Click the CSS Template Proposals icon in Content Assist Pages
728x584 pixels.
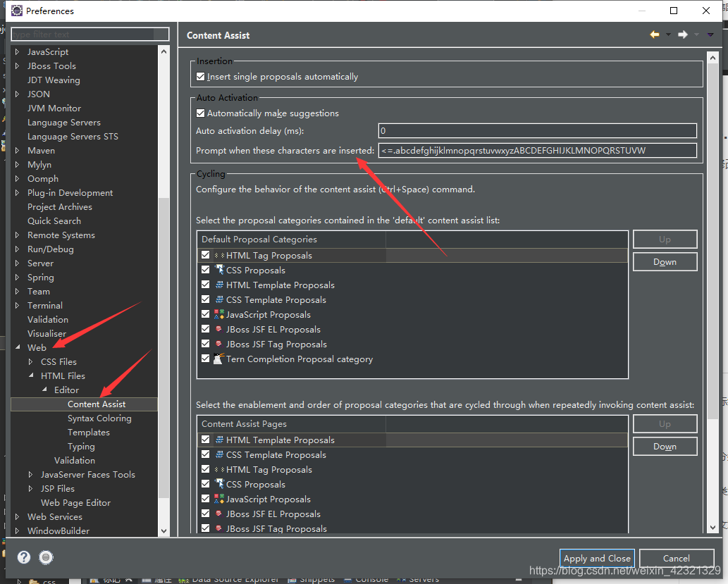[219, 454]
